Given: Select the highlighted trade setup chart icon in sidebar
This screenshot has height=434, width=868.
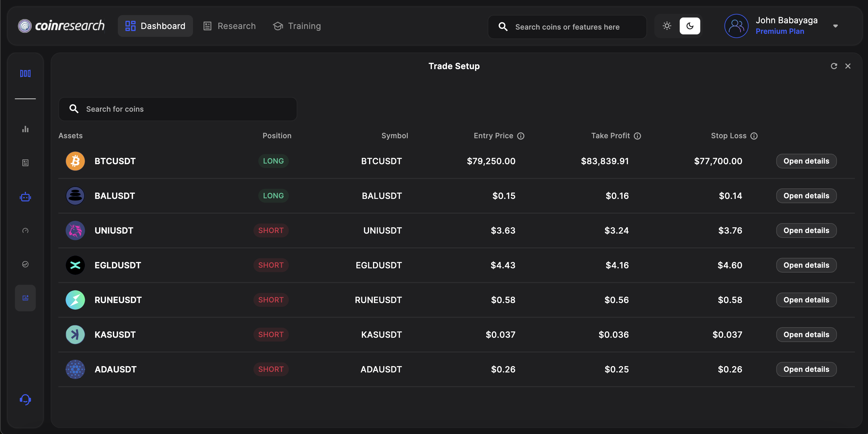Looking at the screenshot, I should tap(25, 298).
